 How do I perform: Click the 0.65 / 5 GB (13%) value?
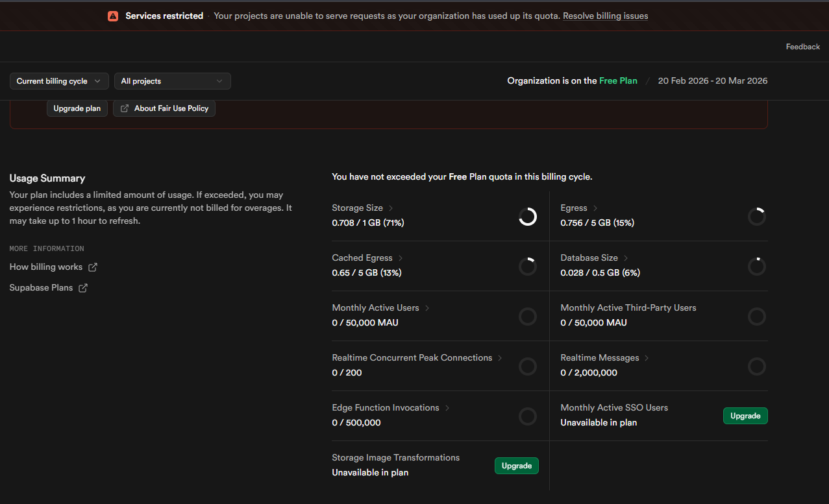(367, 273)
